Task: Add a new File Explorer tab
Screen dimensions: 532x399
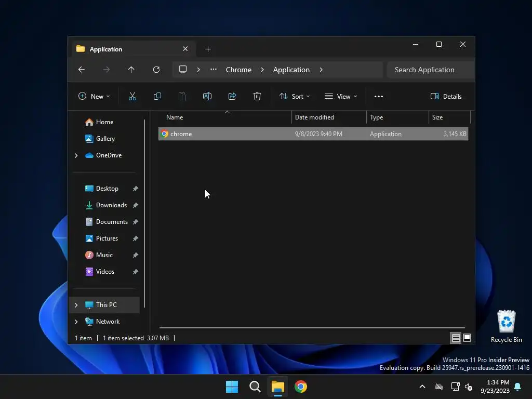Action: pos(208,49)
